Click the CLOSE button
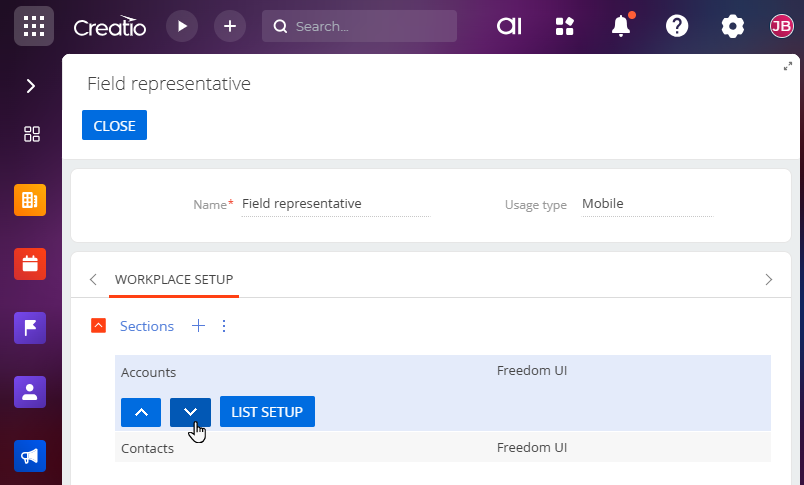The height and width of the screenshot is (485, 804). pos(114,125)
